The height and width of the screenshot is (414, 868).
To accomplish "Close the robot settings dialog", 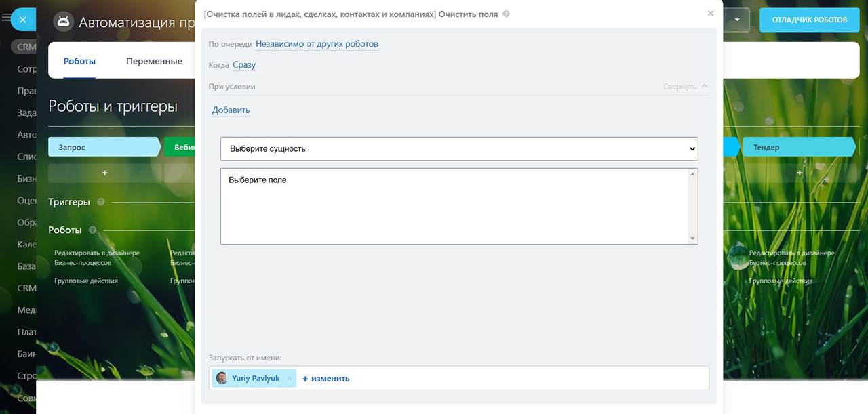I will (710, 13).
